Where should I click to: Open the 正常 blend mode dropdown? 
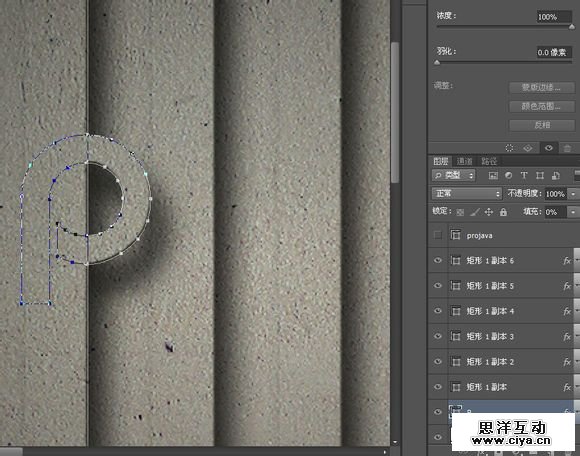(x=467, y=193)
